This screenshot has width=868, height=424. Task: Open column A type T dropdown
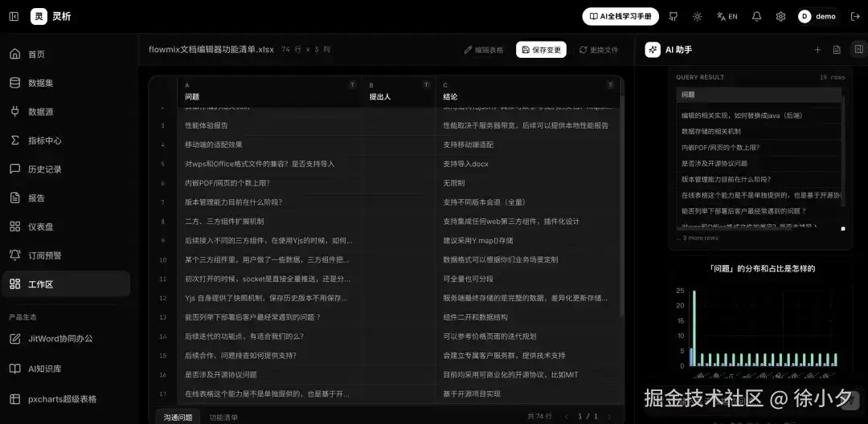(x=353, y=84)
